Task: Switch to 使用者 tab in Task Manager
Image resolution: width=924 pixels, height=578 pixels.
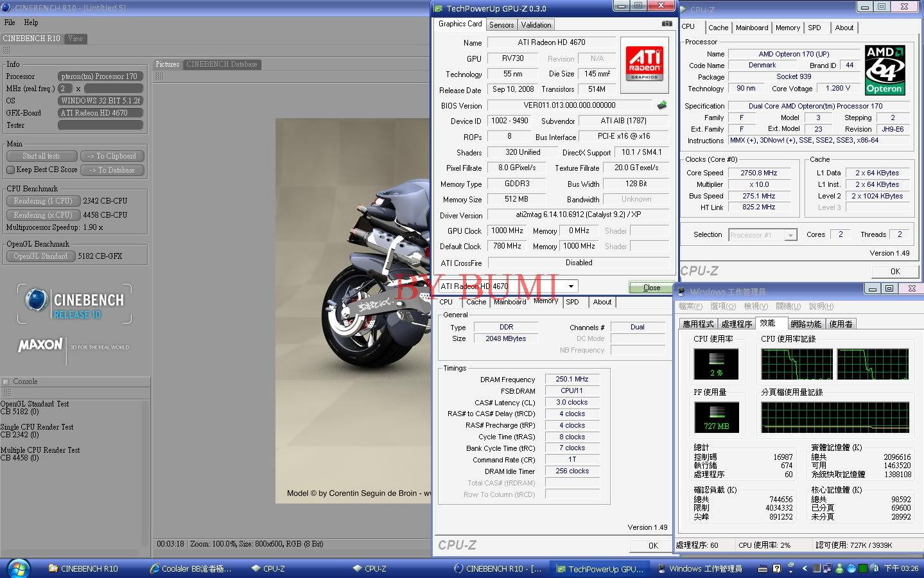Action: point(841,324)
